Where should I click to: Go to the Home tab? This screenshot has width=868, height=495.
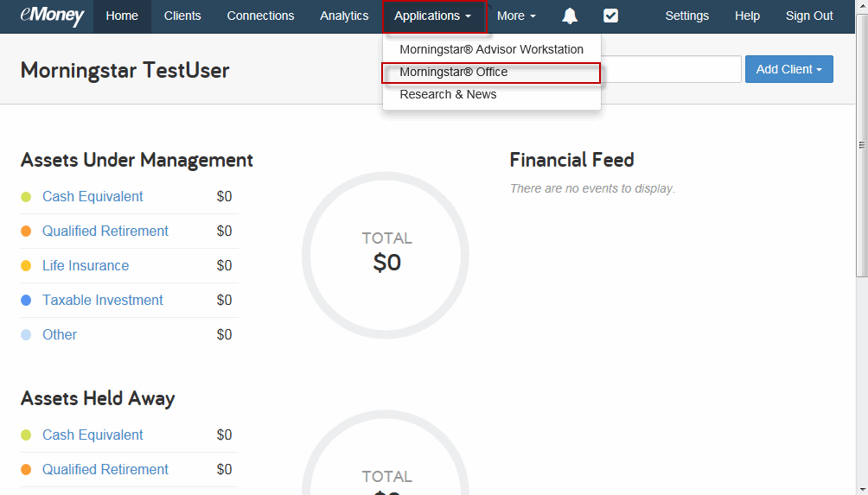(x=122, y=16)
